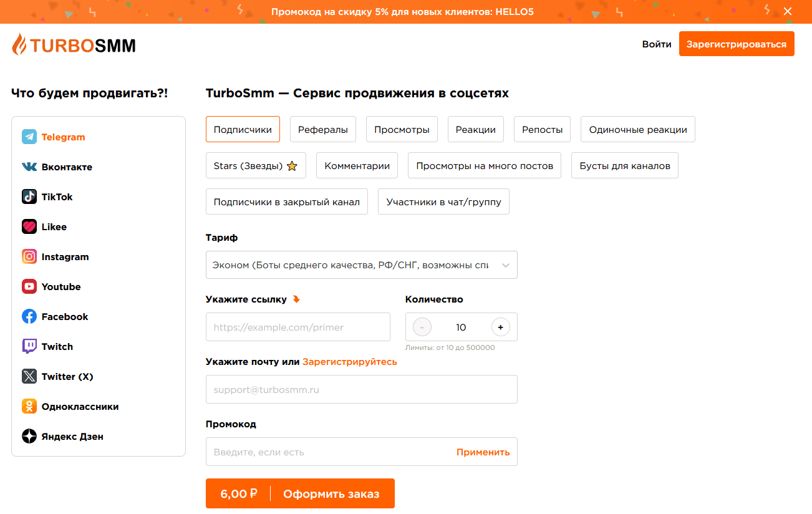
Task: Click the Войти link
Action: pos(657,44)
